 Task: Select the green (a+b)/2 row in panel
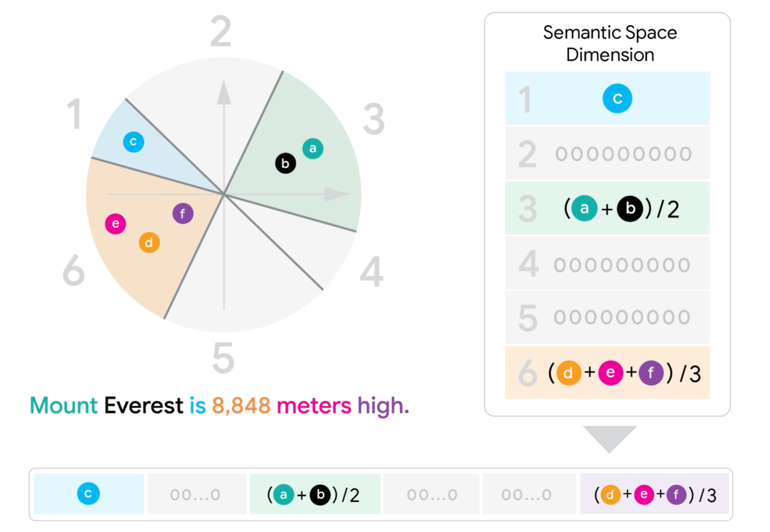point(607,208)
